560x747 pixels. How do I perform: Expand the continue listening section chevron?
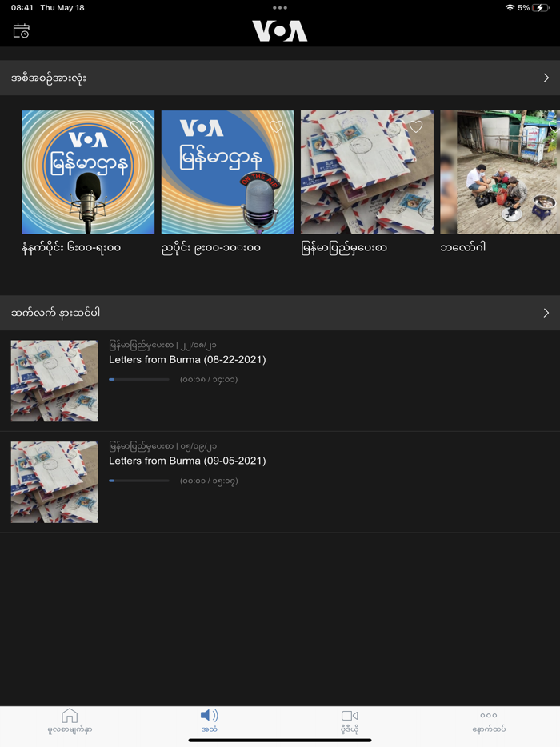(546, 313)
